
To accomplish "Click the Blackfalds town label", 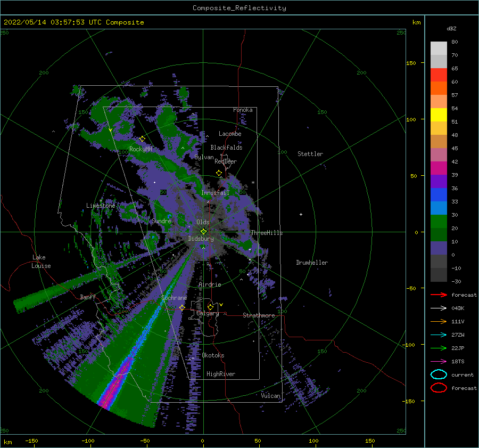I will click(x=226, y=148).
